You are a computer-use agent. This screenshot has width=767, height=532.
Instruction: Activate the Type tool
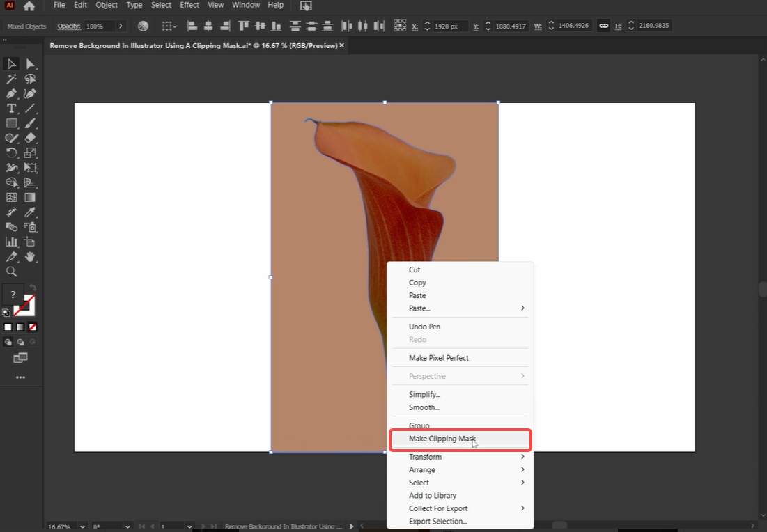coord(11,108)
